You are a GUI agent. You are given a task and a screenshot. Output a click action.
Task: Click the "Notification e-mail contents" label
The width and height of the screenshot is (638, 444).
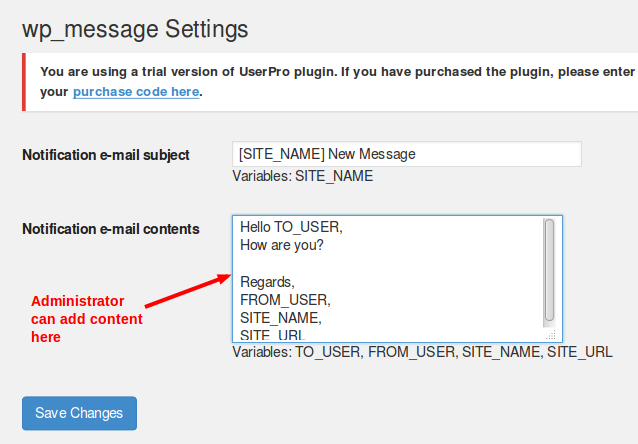110,229
